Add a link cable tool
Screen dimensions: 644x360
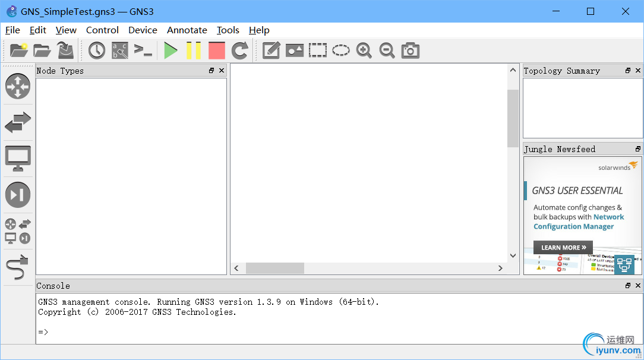tap(18, 267)
